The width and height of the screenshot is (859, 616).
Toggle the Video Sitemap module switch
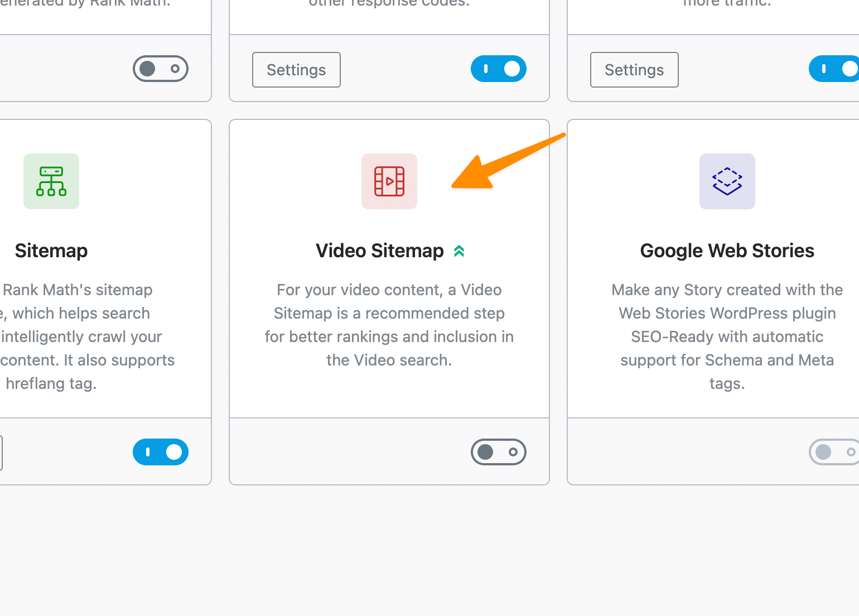pos(499,452)
